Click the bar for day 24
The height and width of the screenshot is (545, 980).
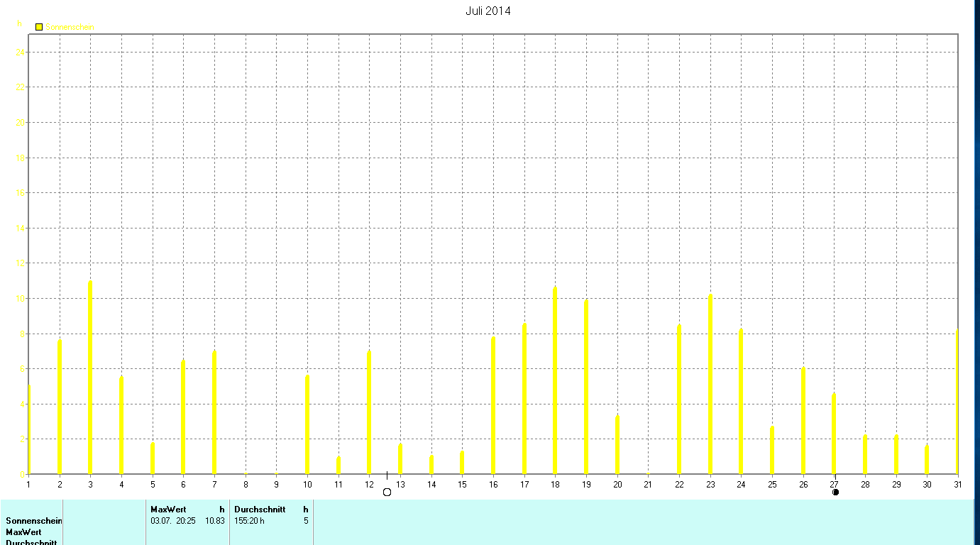pyautogui.click(x=741, y=402)
